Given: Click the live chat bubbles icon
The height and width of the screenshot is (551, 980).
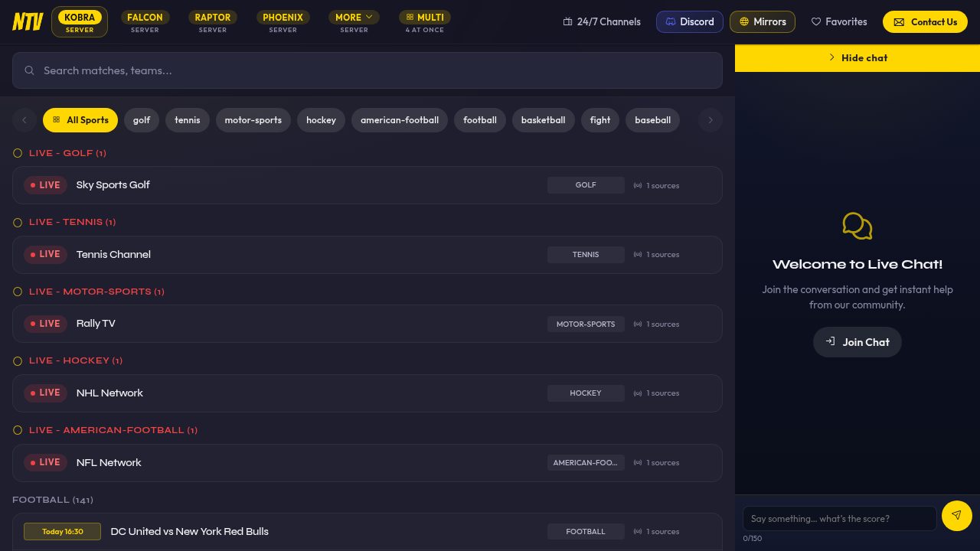Looking at the screenshot, I should pyautogui.click(x=857, y=226).
